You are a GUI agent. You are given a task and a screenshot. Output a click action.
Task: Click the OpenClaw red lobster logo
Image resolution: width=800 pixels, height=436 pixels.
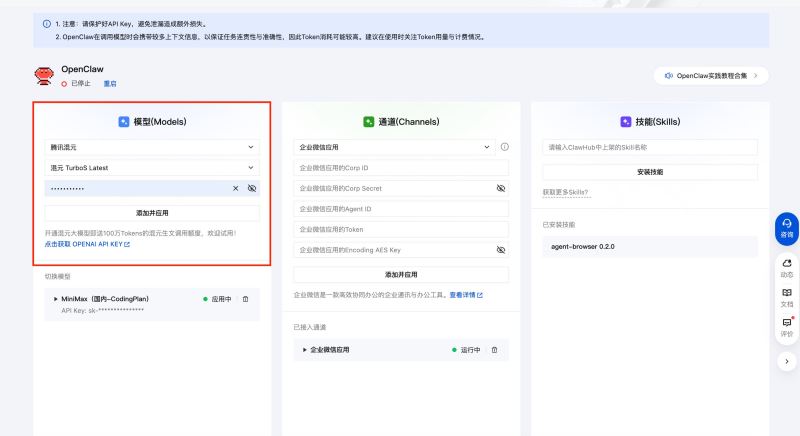[x=44, y=75]
